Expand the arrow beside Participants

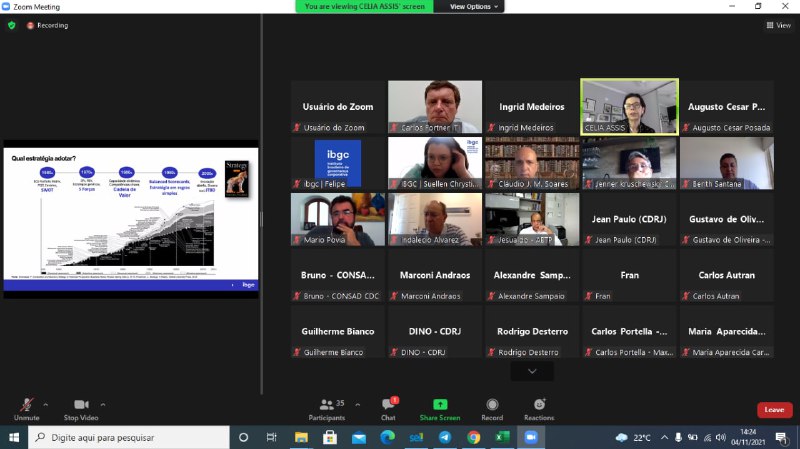tap(358, 405)
